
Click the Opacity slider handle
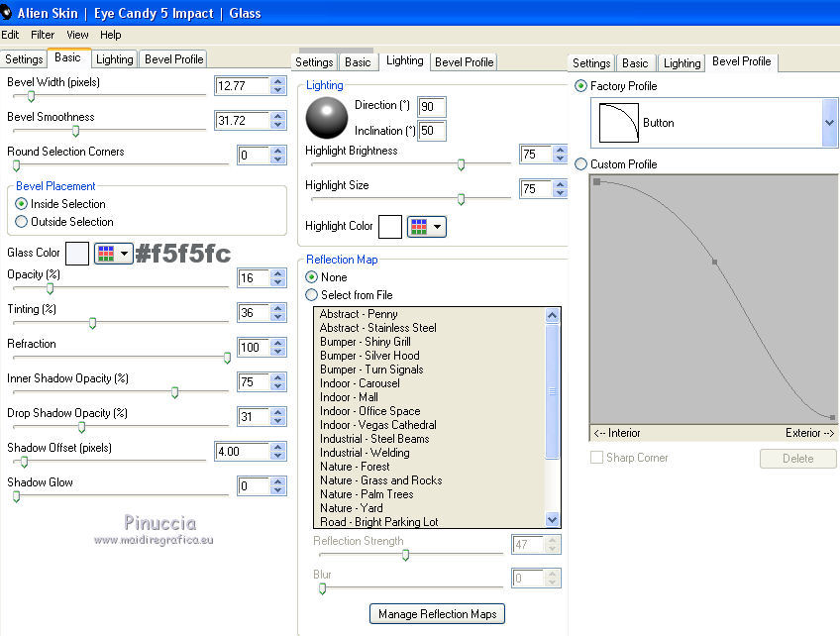[51, 288]
